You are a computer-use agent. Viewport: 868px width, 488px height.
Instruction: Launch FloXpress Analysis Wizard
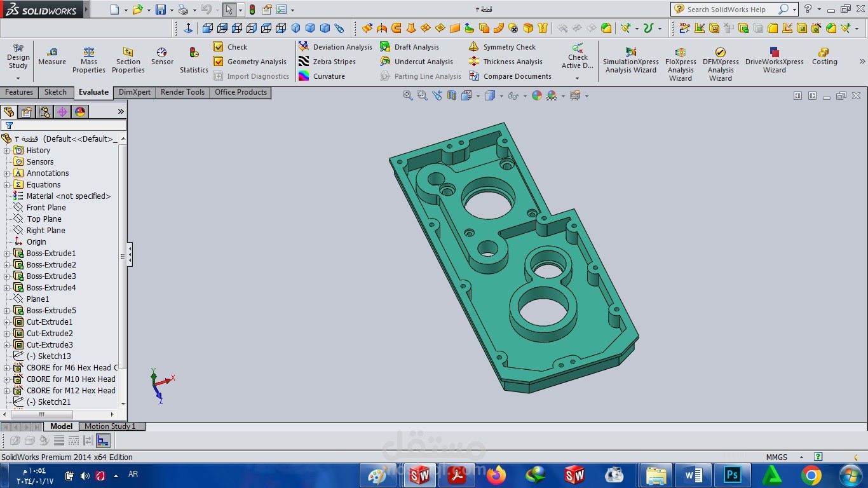pos(681,64)
